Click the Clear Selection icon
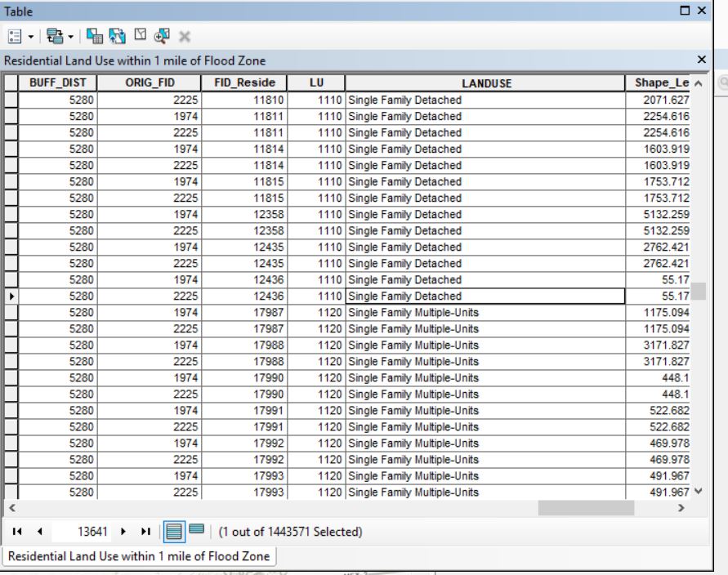Viewport: 728px width, 575px height. click(140, 35)
